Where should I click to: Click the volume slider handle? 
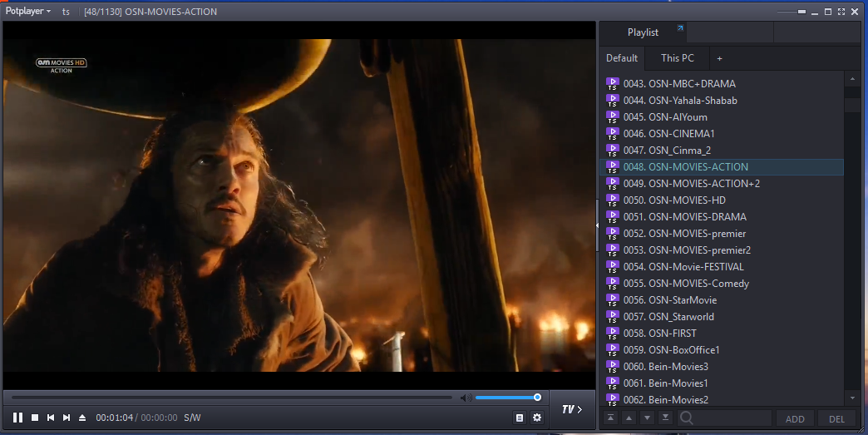[x=537, y=398]
